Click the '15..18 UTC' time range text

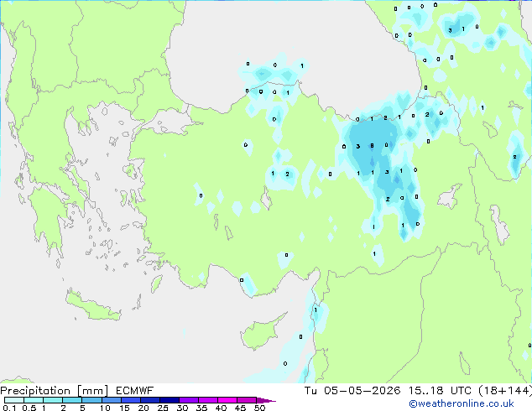(440, 391)
